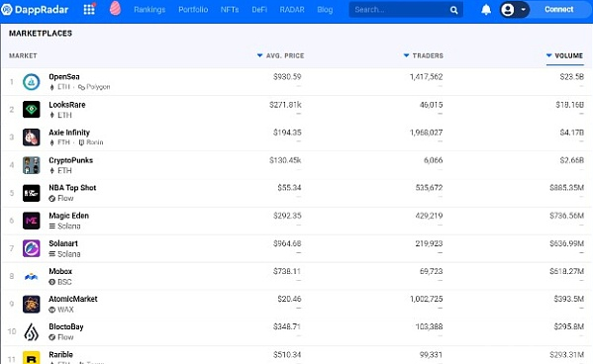The image size is (593, 364).
Task: Click the WAX chain tag under AtomicMarket
Action: tap(61, 310)
